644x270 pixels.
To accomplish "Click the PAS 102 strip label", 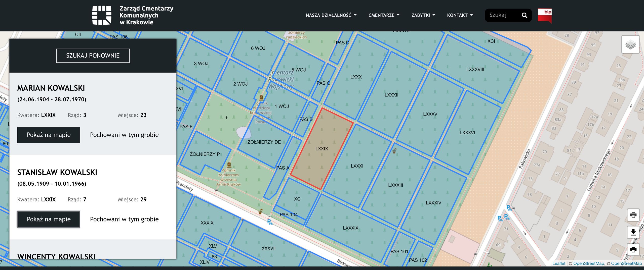I will tap(418, 260).
